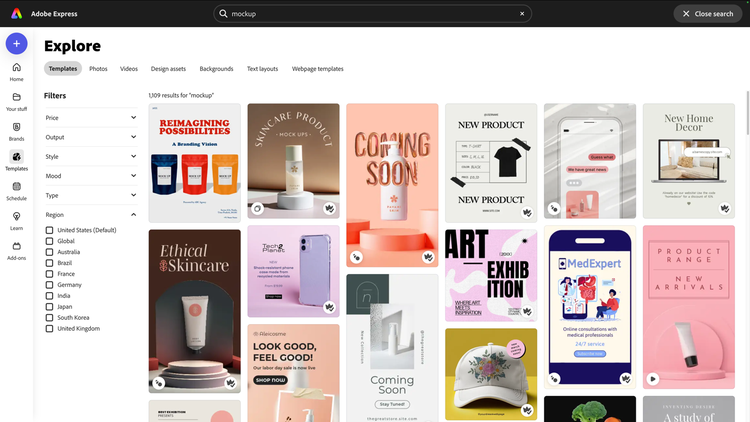This screenshot has width=750, height=422.
Task: Expand the Mood filter
Action: (x=90, y=176)
